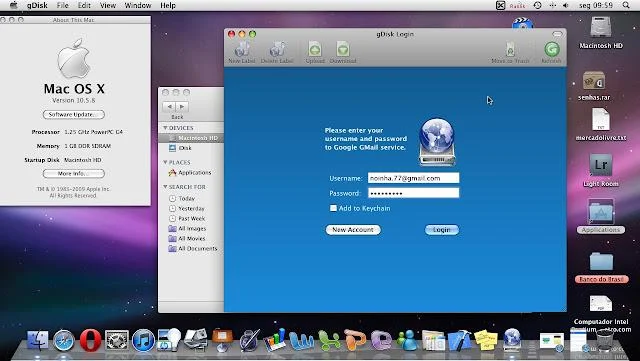
Task: Click into the Password field
Action: pyautogui.click(x=413, y=193)
